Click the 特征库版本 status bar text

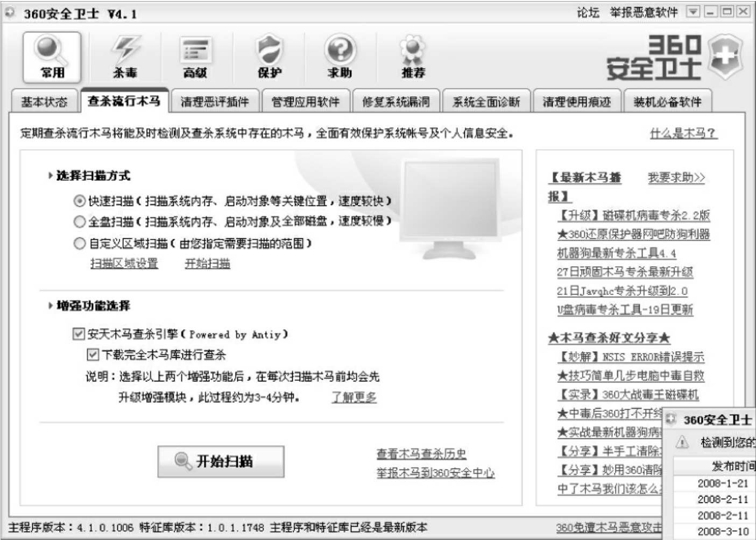point(201,528)
